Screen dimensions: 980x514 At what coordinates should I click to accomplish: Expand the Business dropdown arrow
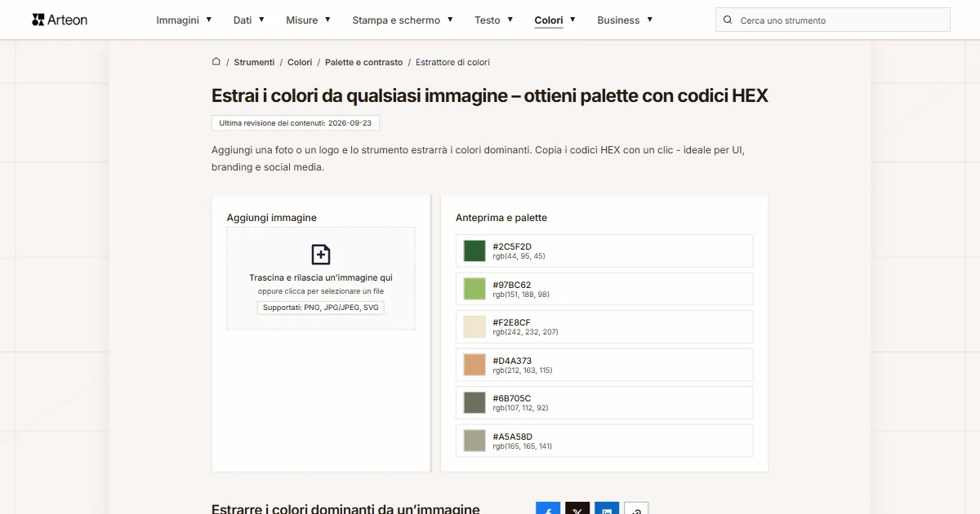click(649, 20)
